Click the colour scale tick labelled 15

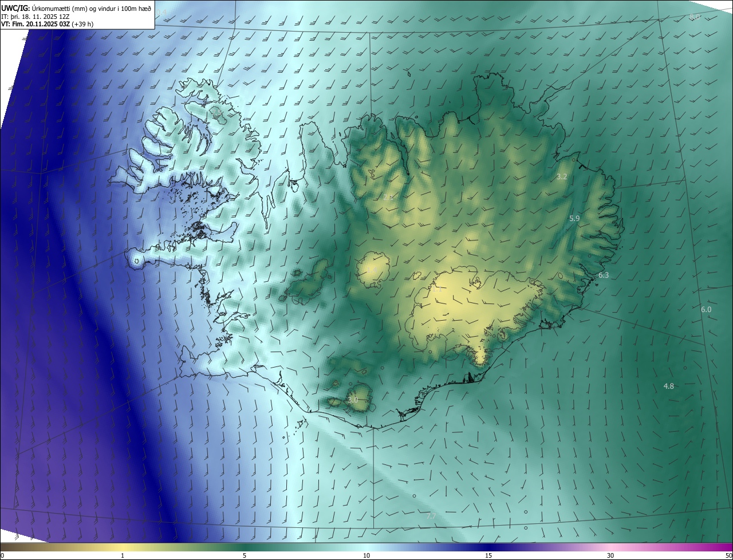pos(488,556)
